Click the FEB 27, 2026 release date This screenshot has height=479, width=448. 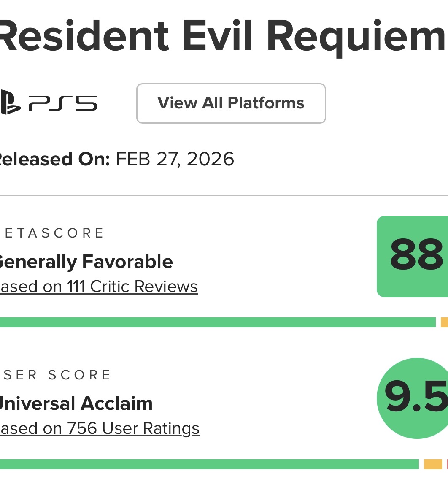pos(175,159)
